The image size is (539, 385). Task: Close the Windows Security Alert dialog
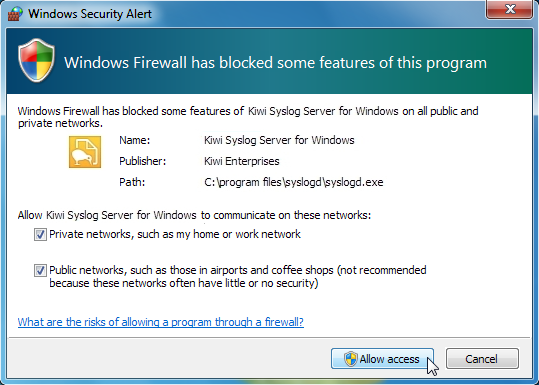(509, 9)
